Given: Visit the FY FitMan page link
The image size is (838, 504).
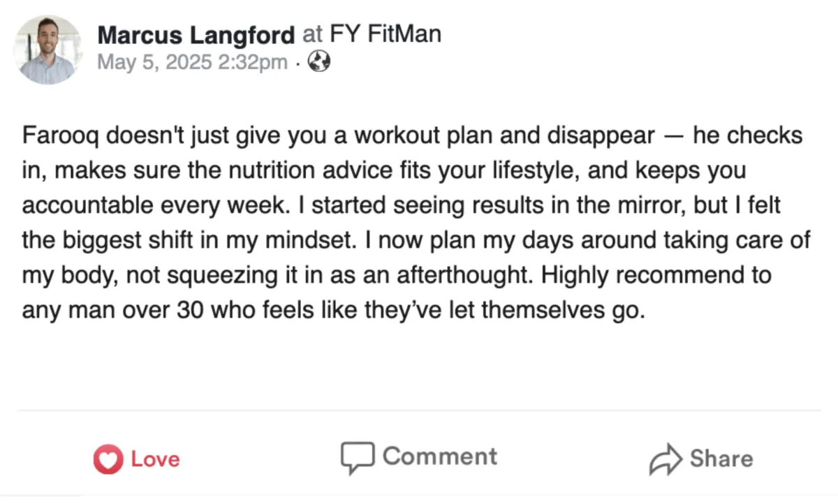Looking at the screenshot, I should 385,34.
